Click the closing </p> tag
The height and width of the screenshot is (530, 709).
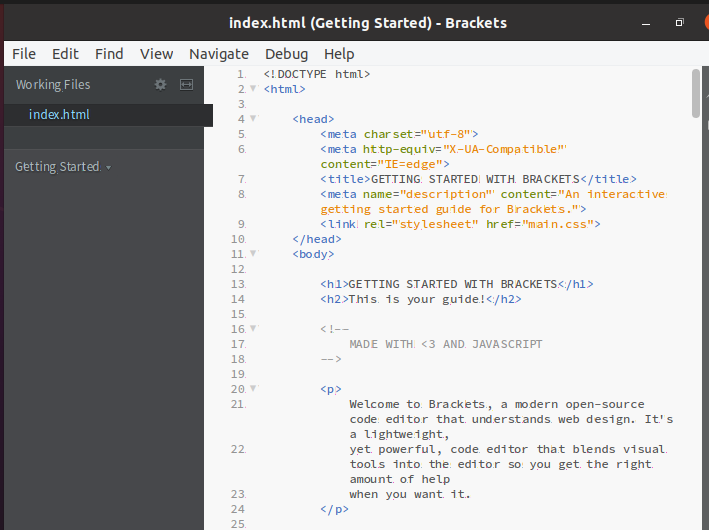(335, 510)
